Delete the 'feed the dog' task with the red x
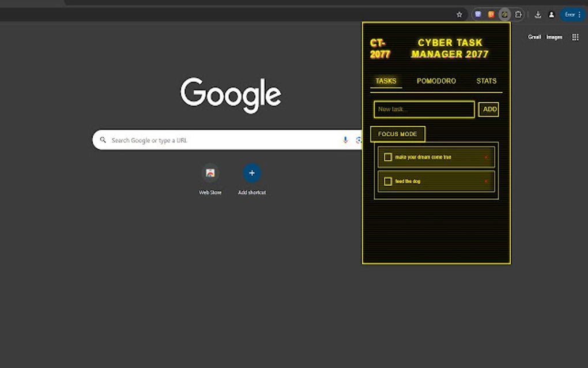Image resolution: width=588 pixels, height=368 pixels. pos(486,181)
